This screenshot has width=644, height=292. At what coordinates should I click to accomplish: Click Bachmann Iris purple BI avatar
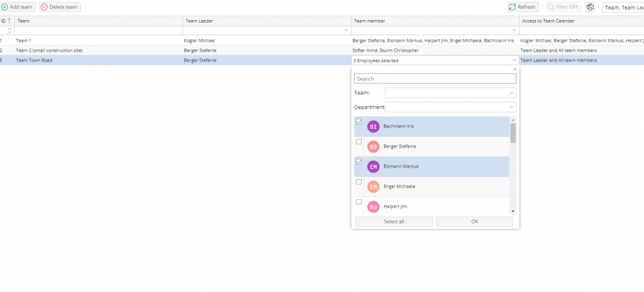(x=374, y=126)
